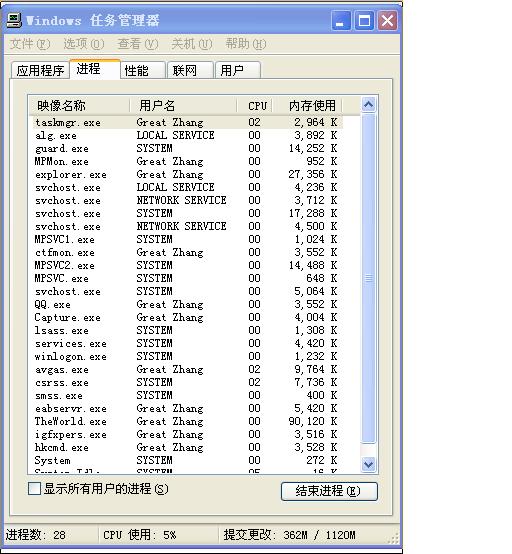This screenshot has width=512, height=554.
Task: Switch to the 应用程序 tab
Action: click(40, 70)
